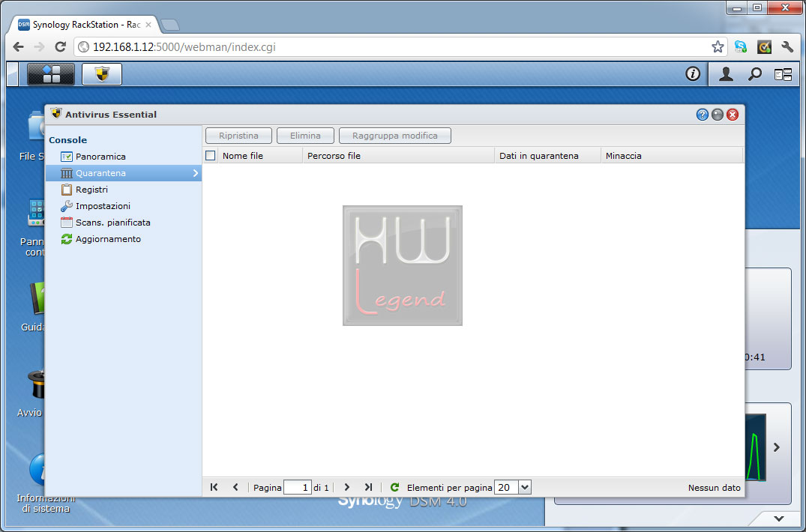
Task: Open Skype browser extension icon
Action: point(741,46)
